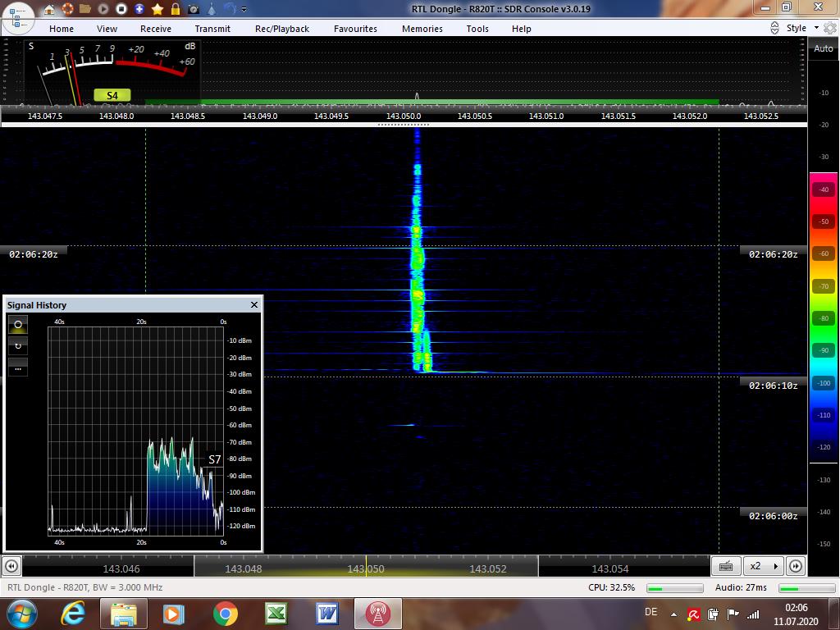Close the Signal History panel

click(254, 305)
